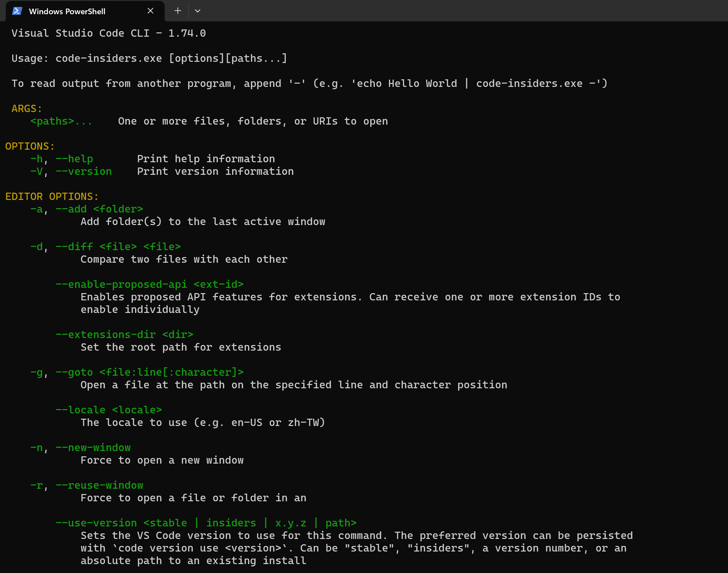This screenshot has height=573, width=728.
Task: Expand the EDITOR OPTIONS section header
Action: click(x=50, y=196)
